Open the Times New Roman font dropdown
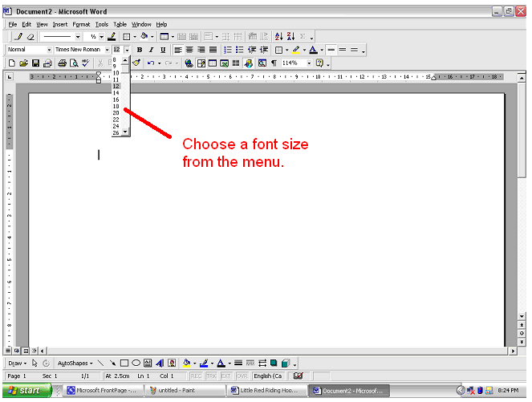The image size is (532, 402). (107, 50)
